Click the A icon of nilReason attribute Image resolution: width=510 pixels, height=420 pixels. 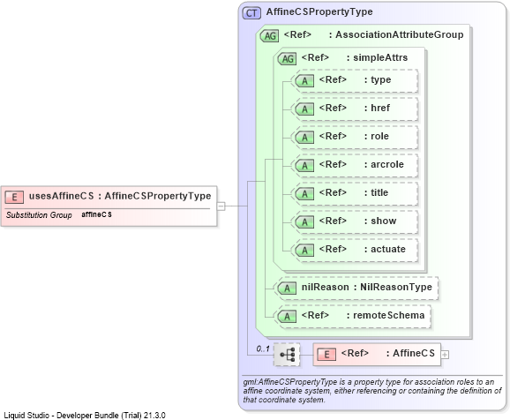coord(287,289)
